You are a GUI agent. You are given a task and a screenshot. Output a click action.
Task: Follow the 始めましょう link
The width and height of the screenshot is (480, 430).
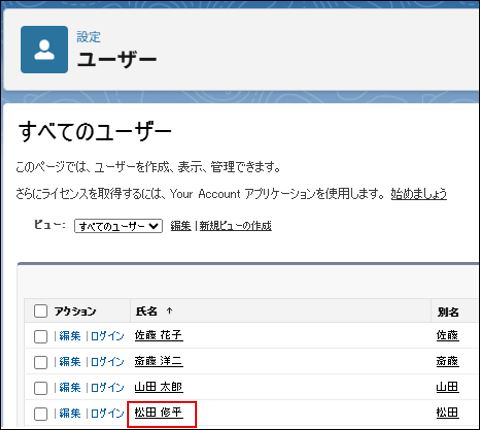(419, 194)
